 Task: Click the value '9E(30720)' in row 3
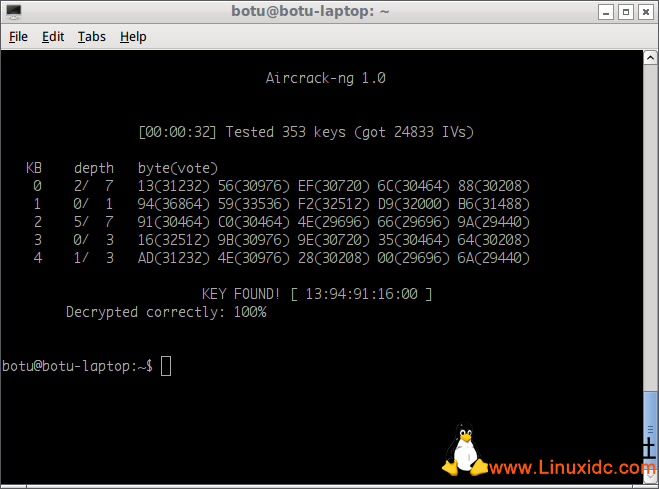coord(334,240)
